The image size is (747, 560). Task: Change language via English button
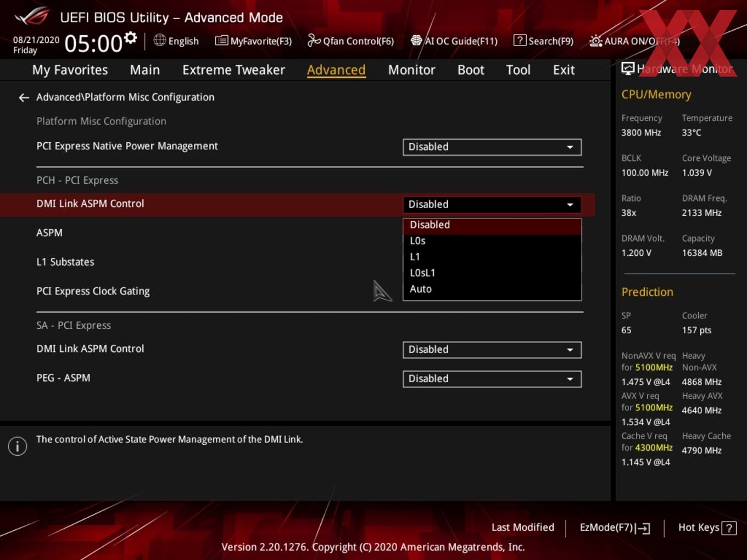176,41
